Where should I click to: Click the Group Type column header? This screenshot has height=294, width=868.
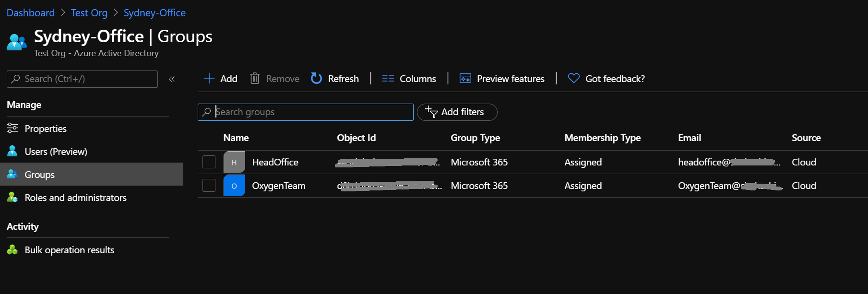(476, 138)
